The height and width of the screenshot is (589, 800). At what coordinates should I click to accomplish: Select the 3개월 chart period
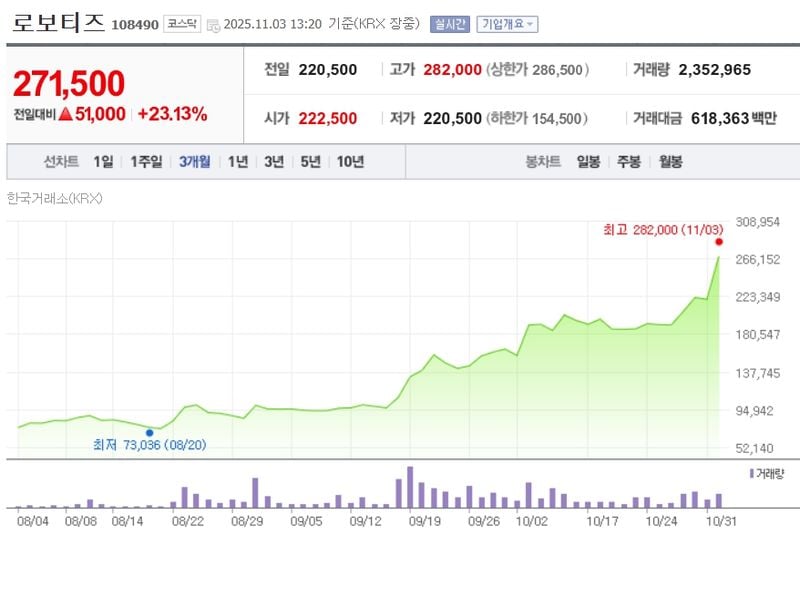(194, 162)
